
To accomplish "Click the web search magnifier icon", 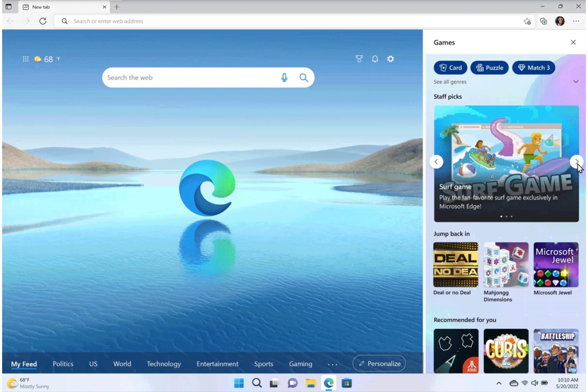I will [304, 77].
